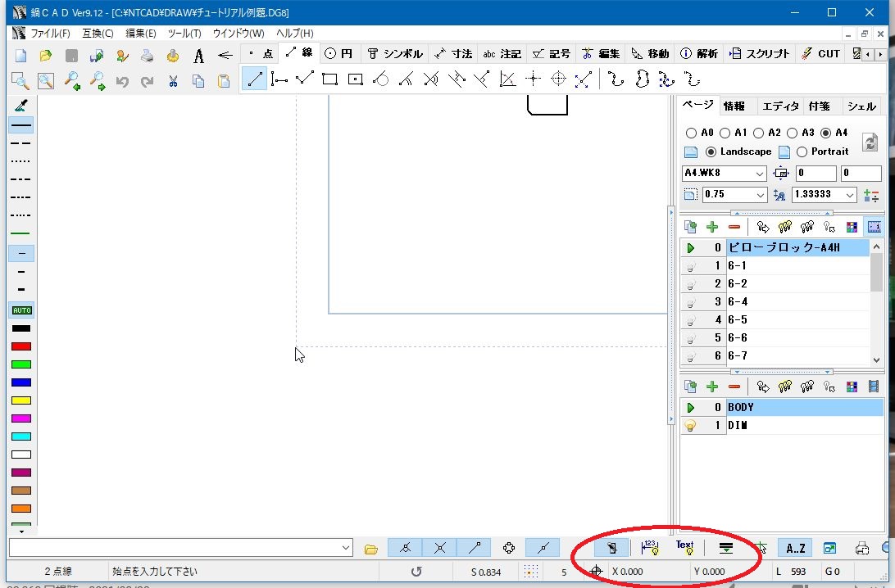The width and height of the screenshot is (895, 588).
Task: Open the 1.33333 text scale dropdown
Action: [x=850, y=195]
